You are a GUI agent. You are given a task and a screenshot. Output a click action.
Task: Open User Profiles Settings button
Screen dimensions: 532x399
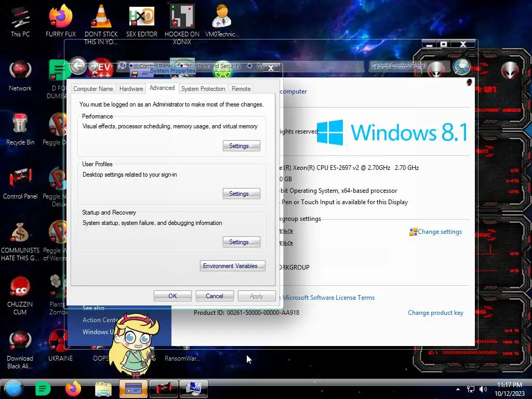(241, 194)
